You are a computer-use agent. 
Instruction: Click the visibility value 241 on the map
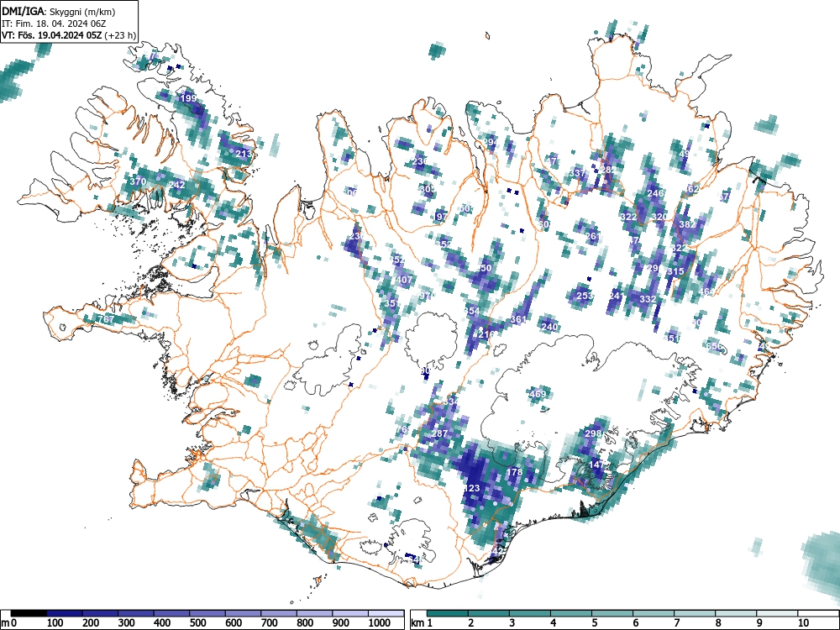click(x=616, y=296)
